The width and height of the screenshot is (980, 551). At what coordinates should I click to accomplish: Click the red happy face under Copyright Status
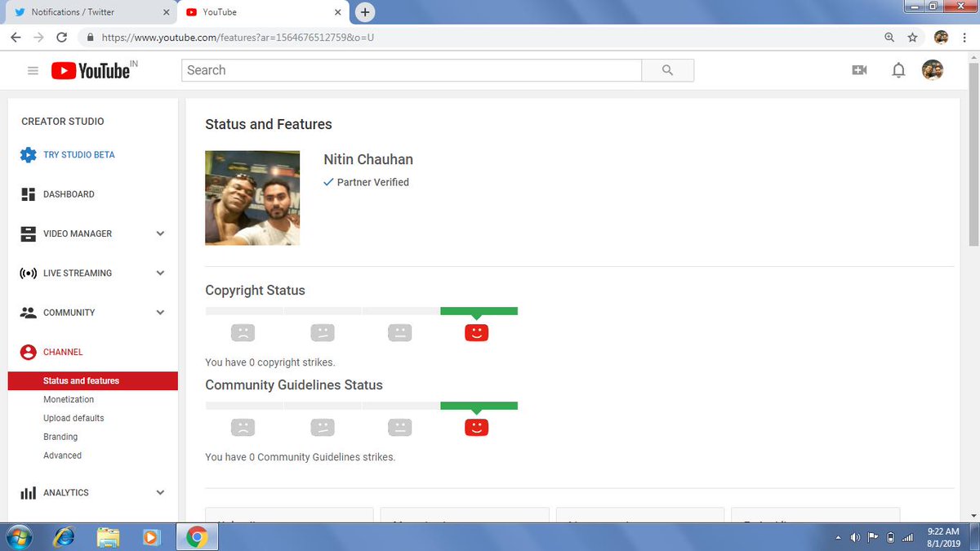[x=476, y=332]
